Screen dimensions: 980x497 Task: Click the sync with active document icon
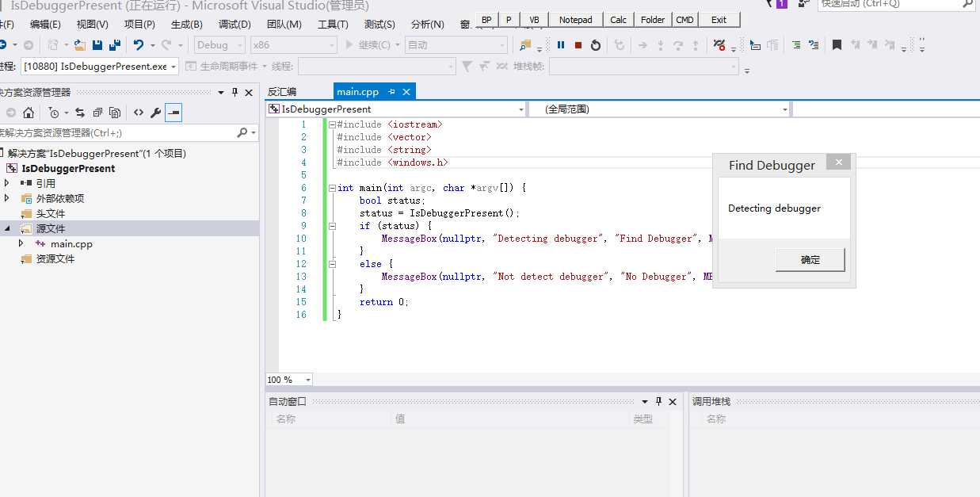tap(80, 113)
